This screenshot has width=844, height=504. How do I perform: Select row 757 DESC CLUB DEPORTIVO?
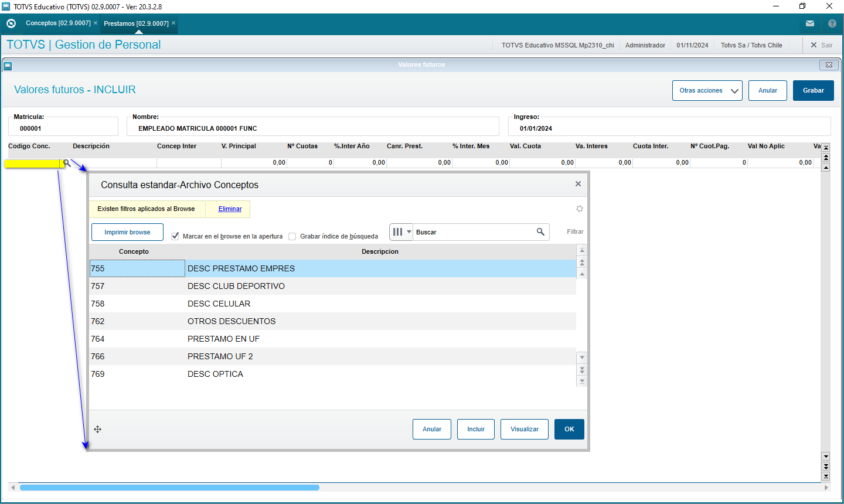tap(333, 286)
